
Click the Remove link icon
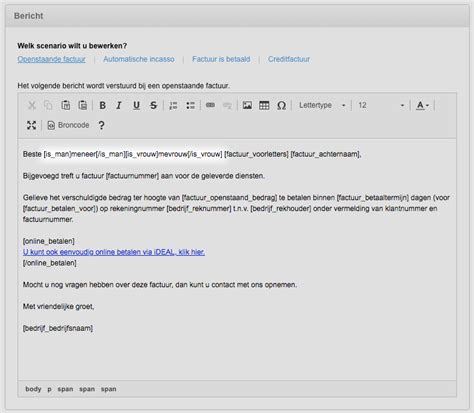coord(227,106)
